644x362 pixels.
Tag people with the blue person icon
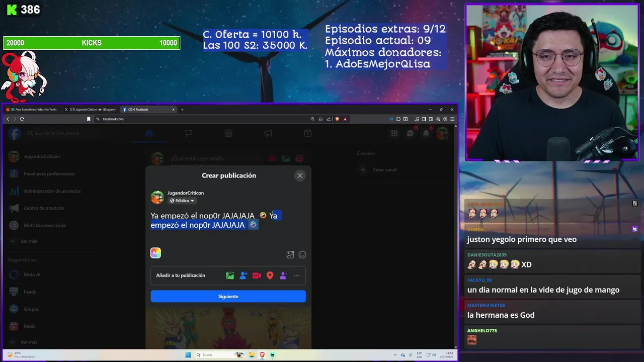244,276
